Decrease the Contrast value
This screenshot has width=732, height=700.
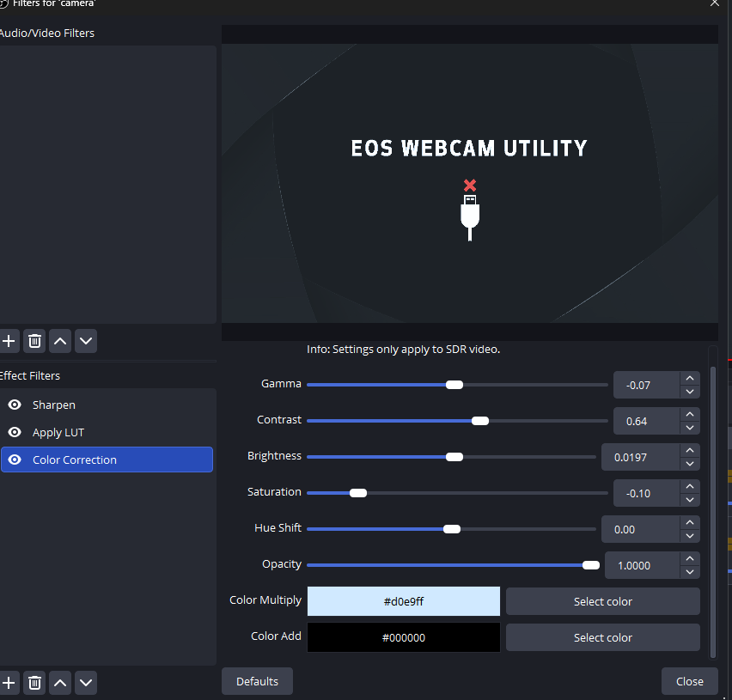[690, 428]
